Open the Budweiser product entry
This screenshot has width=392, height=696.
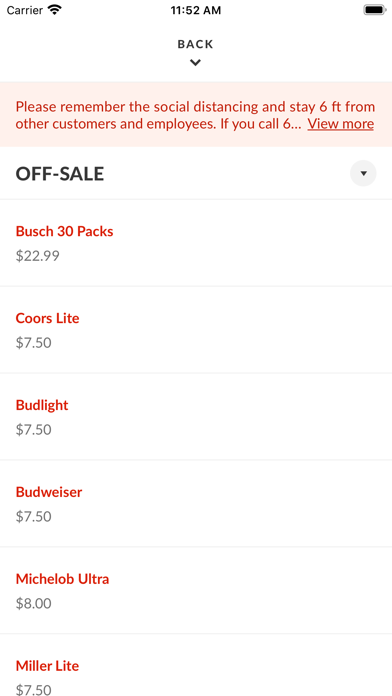pos(196,504)
